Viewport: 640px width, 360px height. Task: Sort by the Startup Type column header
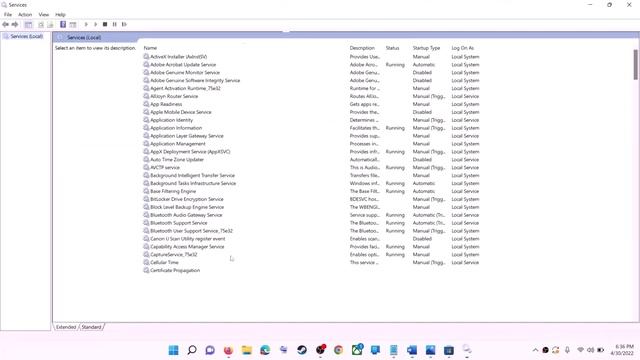[x=426, y=48]
